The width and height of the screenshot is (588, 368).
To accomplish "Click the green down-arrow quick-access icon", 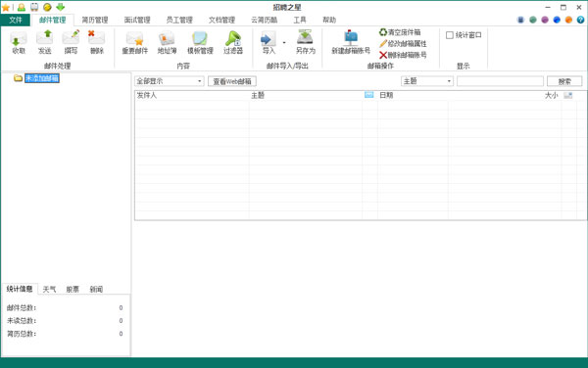I will pos(61,7).
